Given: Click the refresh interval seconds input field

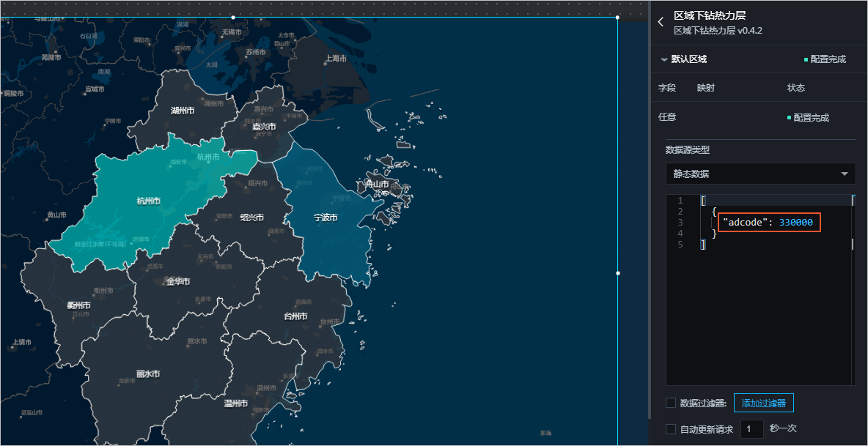Looking at the screenshot, I should click(751, 429).
